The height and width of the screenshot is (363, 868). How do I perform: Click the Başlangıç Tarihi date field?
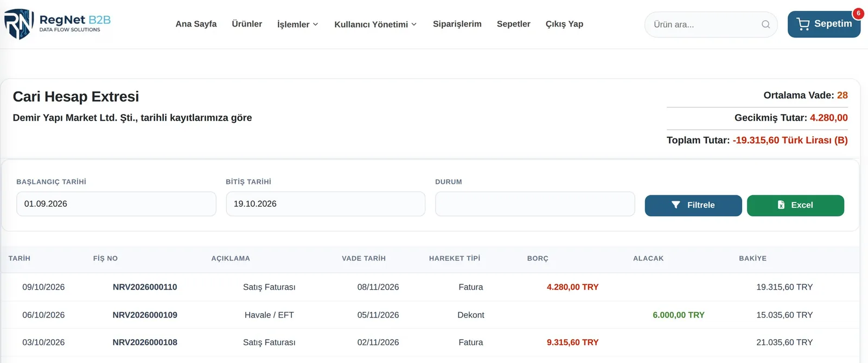(x=116, y=204)
